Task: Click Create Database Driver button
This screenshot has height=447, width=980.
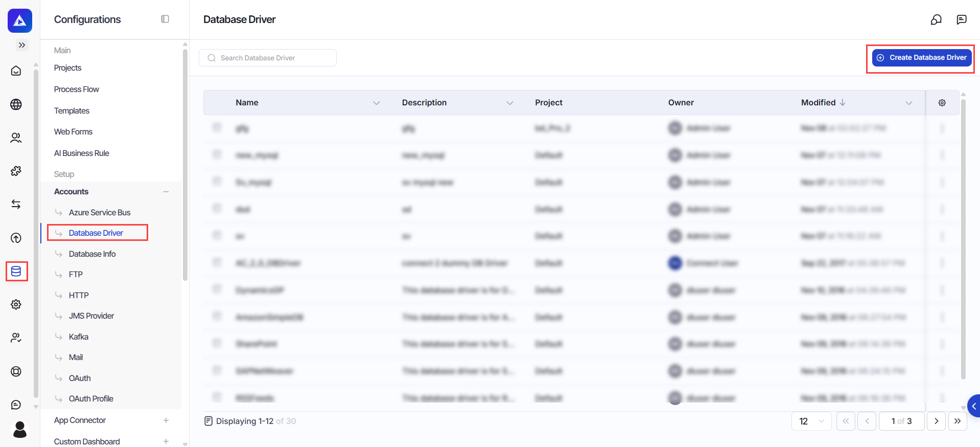Action: click(922, 58)
